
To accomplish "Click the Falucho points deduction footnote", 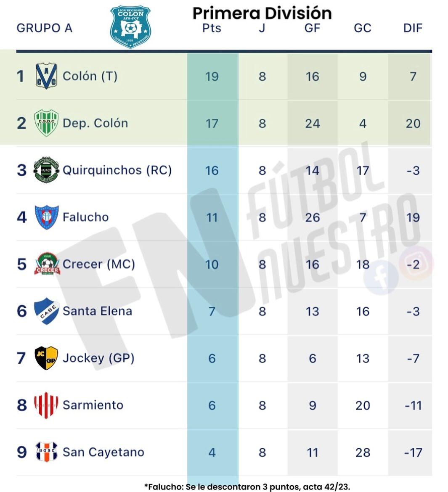I will tap(247, 487).
